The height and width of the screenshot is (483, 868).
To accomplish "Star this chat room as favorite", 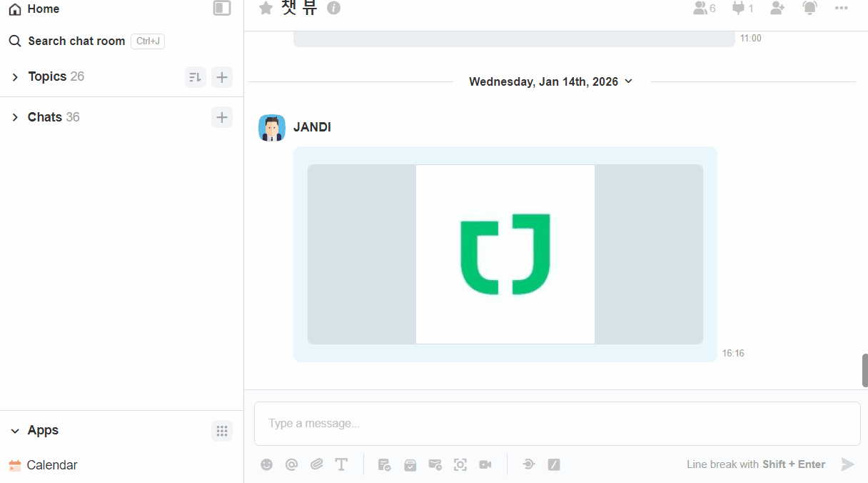I will [x=266, y=8].
